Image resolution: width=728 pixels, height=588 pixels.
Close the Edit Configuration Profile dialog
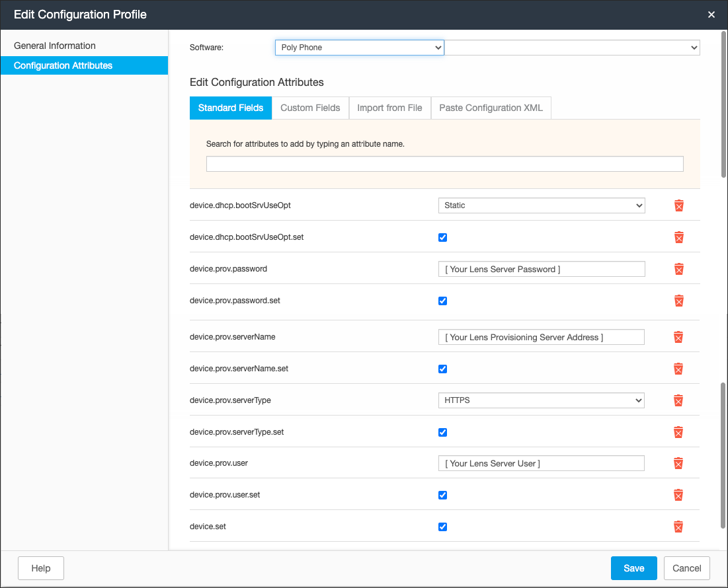click(711, 15)
